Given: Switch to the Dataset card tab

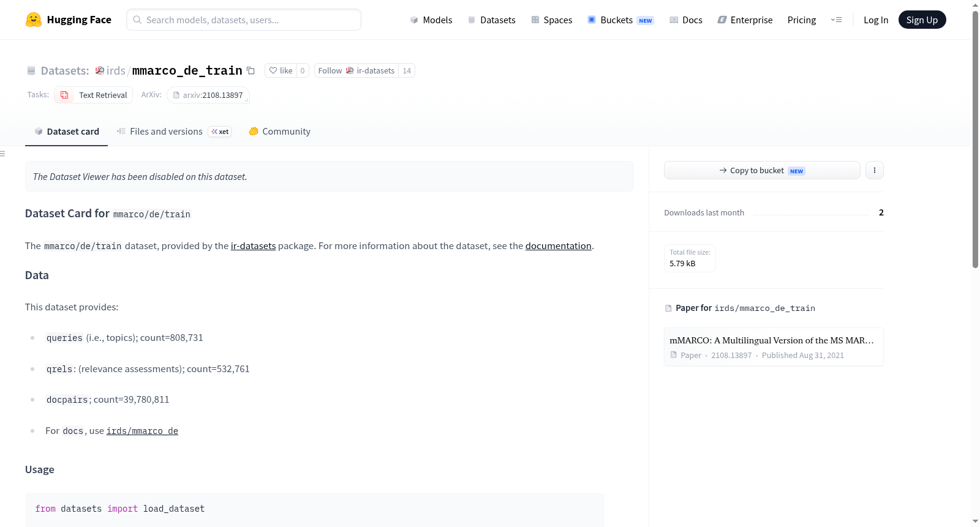Looking at the screenshot, I should click(66, 132).
